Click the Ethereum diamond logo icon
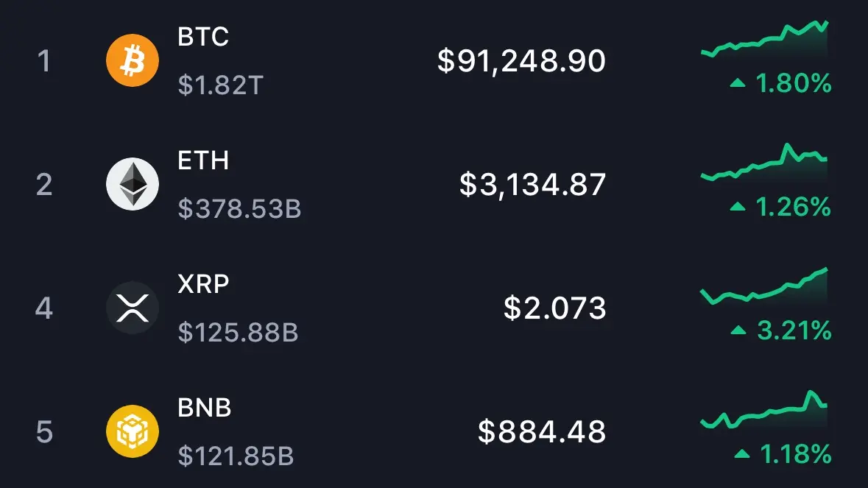This screenshot has height=488, width=868. tap(133, 184)
